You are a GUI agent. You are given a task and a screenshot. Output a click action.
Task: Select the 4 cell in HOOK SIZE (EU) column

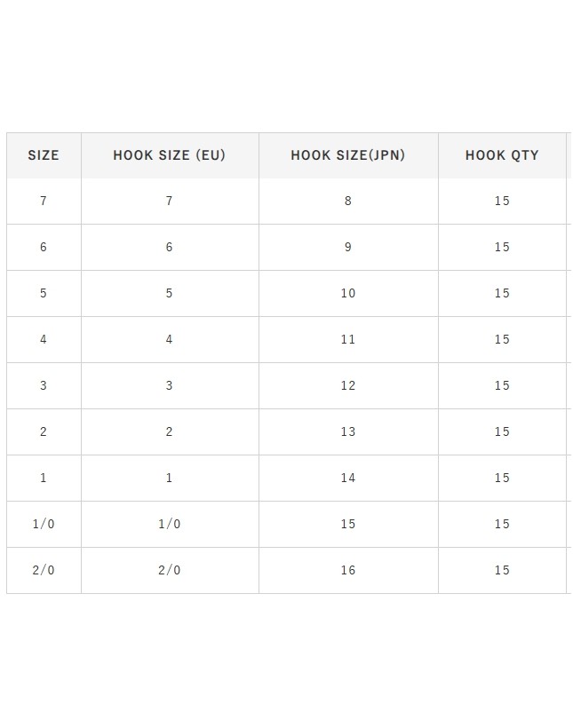point(169,340)
